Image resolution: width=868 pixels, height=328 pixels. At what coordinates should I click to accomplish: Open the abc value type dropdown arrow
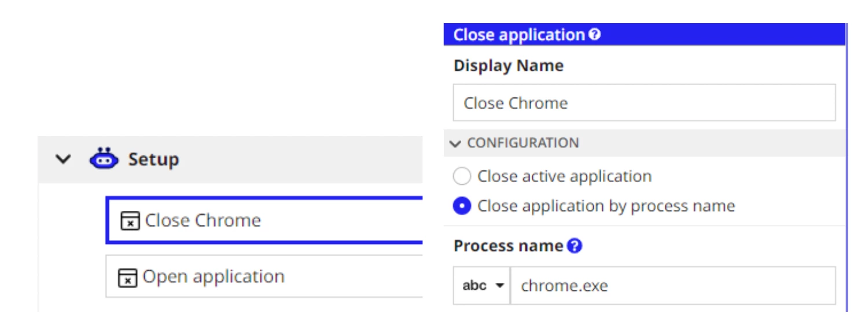point(501,286)
